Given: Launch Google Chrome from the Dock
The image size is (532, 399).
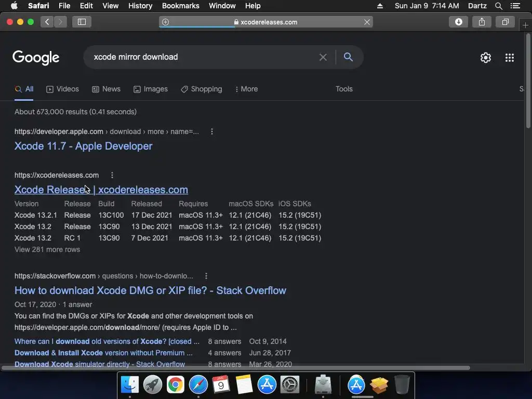Looking at the screenshot, I should [176, 384].
